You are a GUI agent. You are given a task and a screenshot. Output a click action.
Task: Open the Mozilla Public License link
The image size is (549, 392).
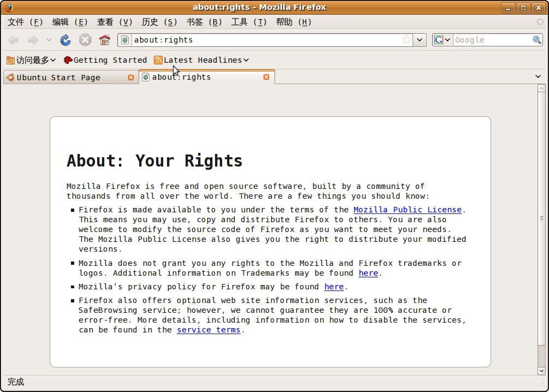pos(408,210)
